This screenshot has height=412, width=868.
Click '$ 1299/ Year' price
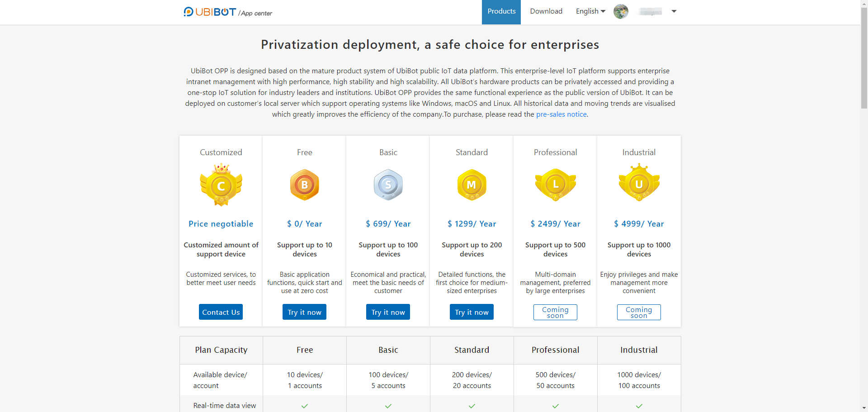(x=472, y=224)
